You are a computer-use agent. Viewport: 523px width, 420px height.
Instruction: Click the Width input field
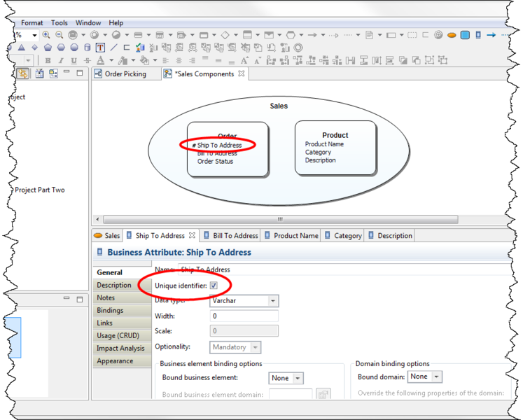click(x=244, y=316)
